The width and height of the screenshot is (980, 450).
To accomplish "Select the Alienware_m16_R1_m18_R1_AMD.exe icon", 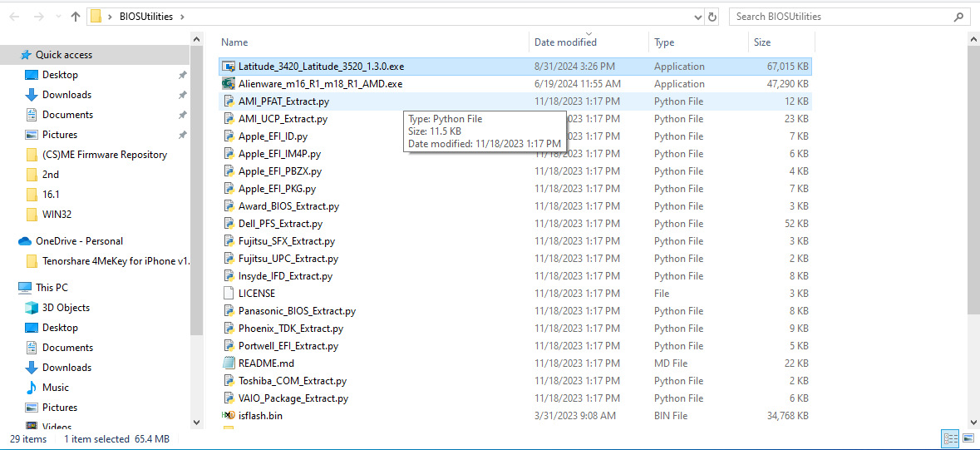I will [229, 84].
